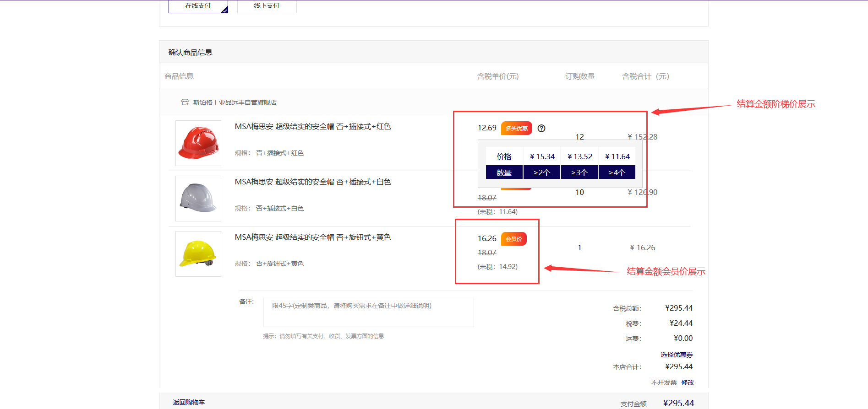Click the ≥3个 quantity tier cell
868x409 pixels.
click(x=579, y=172)
